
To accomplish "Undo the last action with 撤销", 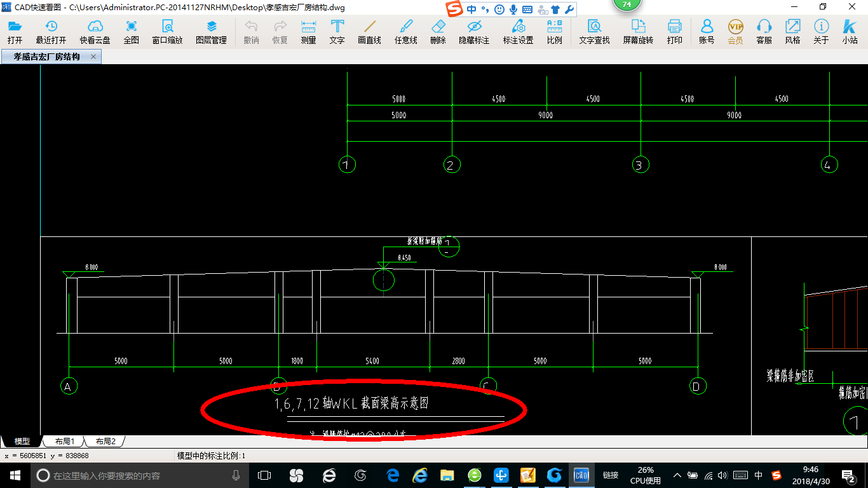I will (x=251, y=32).
